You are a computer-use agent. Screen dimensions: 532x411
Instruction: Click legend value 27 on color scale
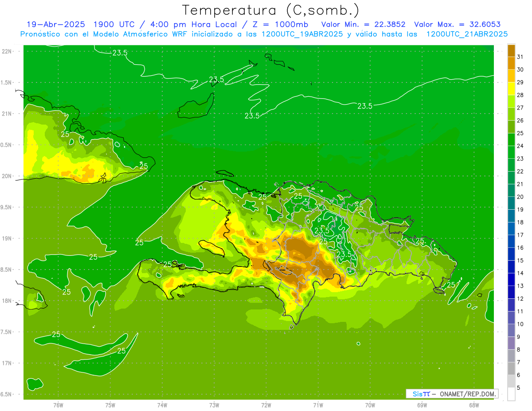pos(520,108)
